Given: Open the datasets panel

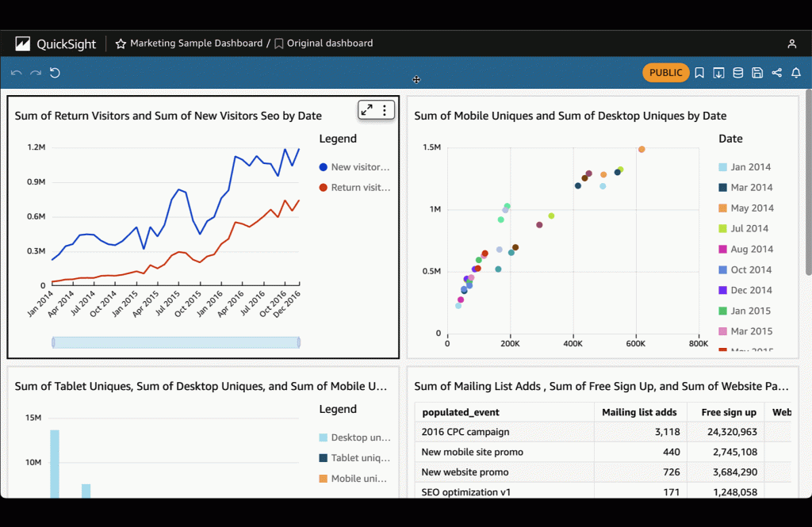Looking at the screenshot, I should [737, 72].
